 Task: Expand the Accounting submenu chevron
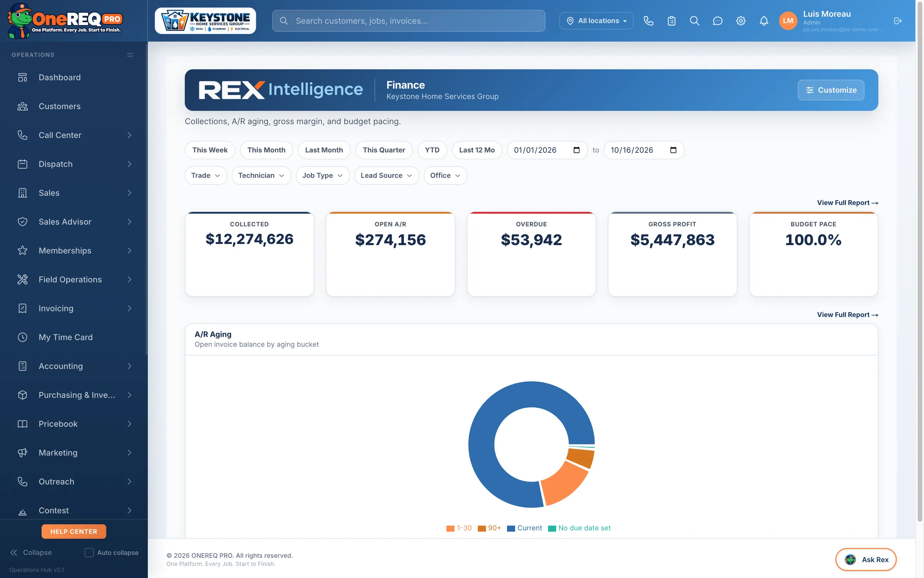(129, 366)
